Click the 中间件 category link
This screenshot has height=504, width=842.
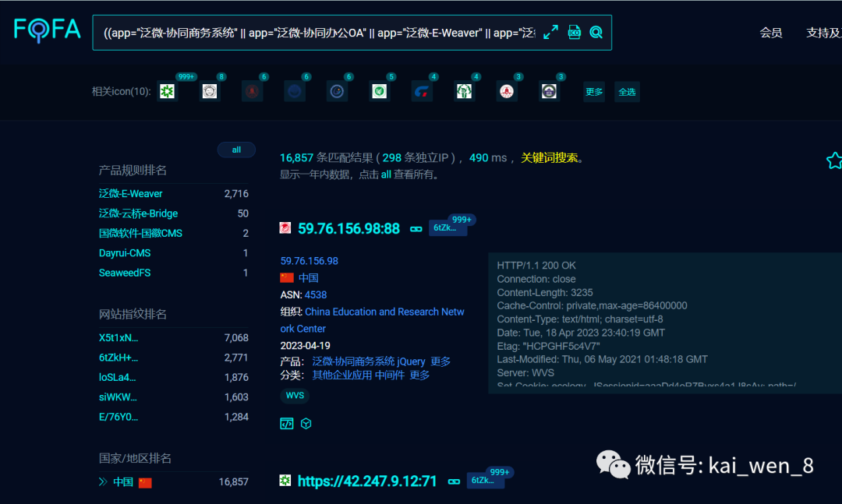tap(389, 375)
